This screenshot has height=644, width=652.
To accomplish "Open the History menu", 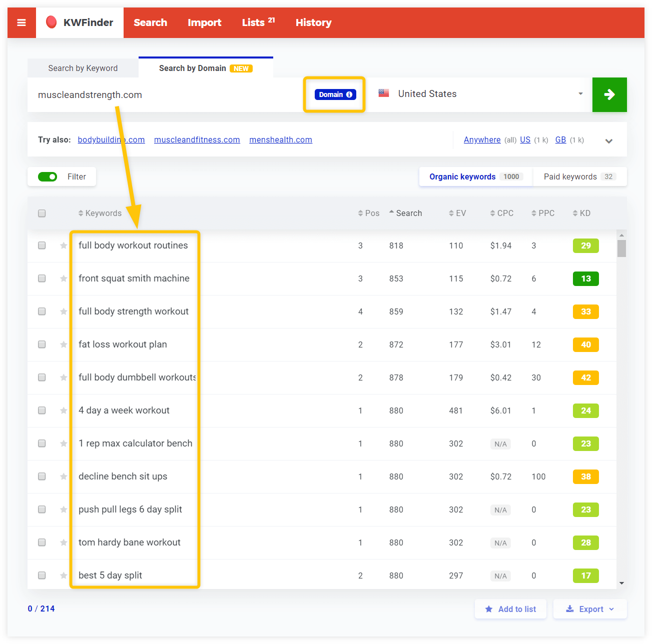I will click(314, 22).
